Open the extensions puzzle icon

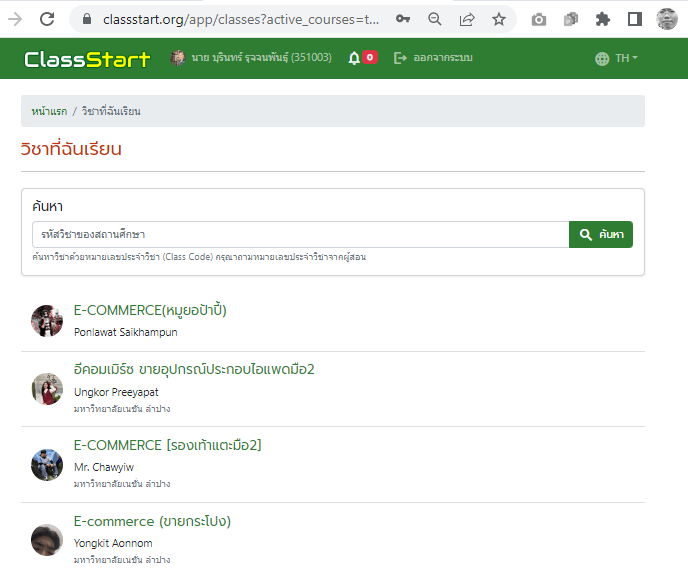click(x=603, y=19)
